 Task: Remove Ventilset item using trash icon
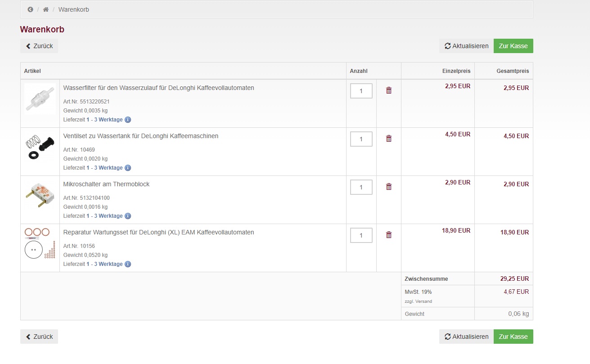(x=389, y=139)
